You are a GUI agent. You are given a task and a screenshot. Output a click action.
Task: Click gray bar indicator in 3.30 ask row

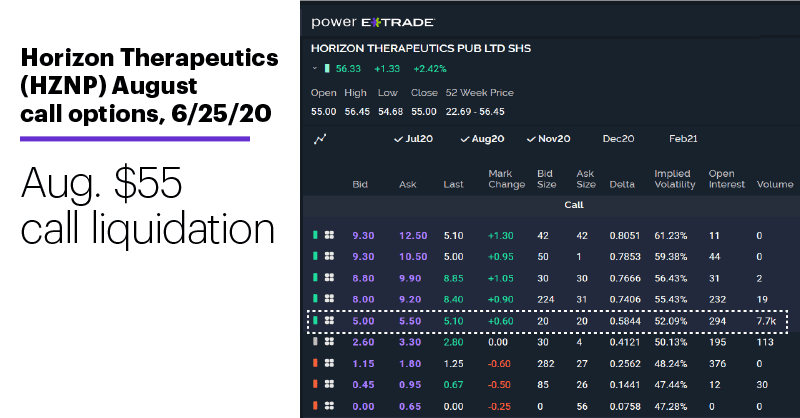[315, 341]
